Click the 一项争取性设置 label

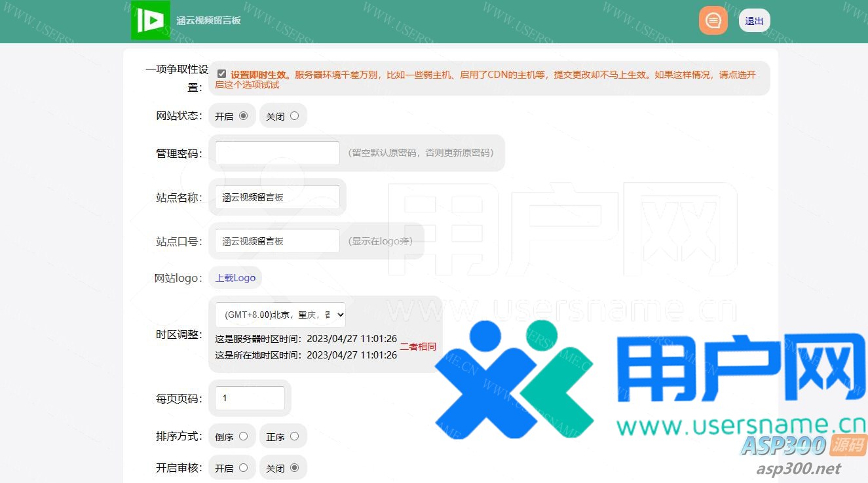click(177, 78)
